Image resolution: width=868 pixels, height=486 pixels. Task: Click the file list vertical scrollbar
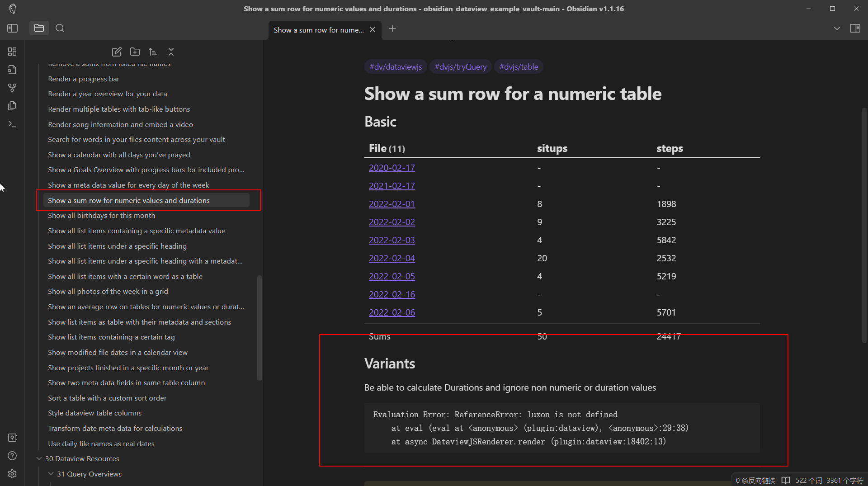259,328
